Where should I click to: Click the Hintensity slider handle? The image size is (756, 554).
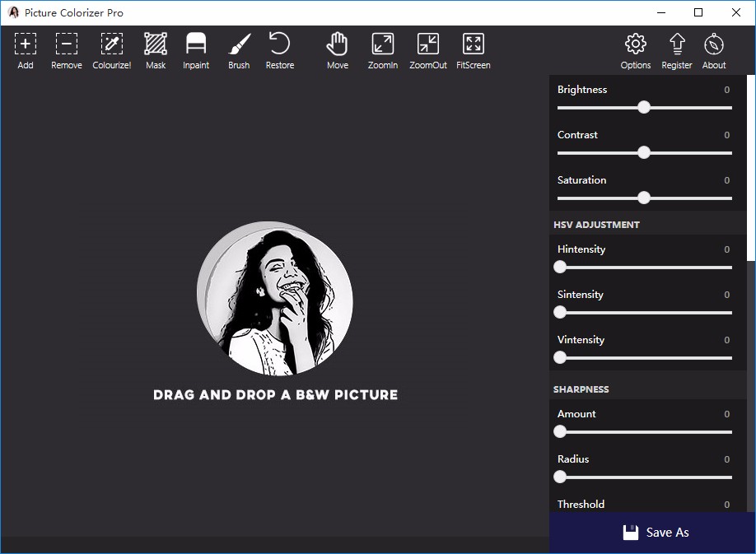click(x=560, y=267)
